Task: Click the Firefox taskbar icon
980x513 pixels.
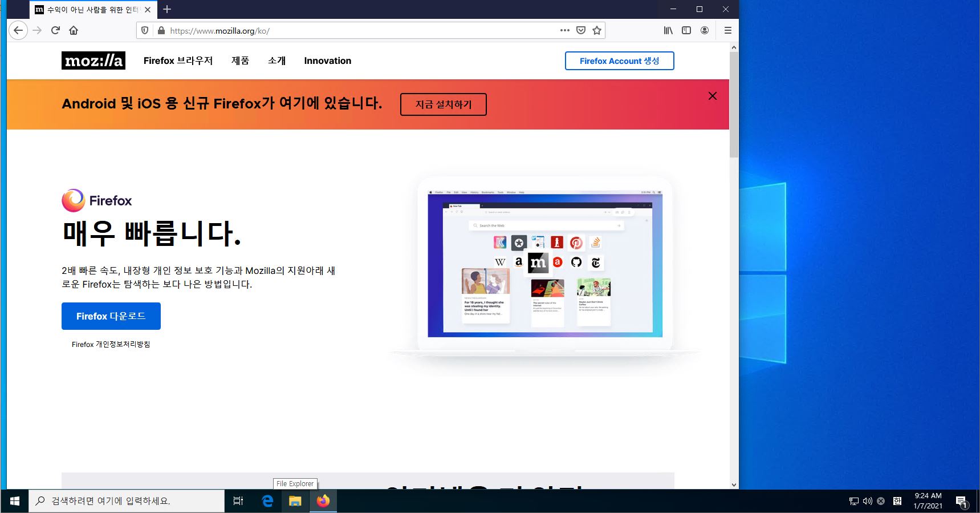Action: (x=323, y=501)
